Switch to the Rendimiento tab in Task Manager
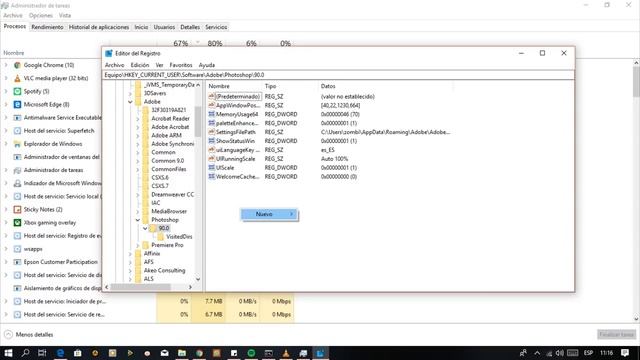 47,27
